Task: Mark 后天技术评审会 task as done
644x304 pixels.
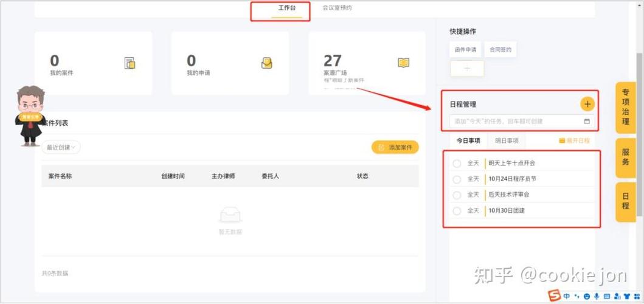Action: click(x=456, y=195)
